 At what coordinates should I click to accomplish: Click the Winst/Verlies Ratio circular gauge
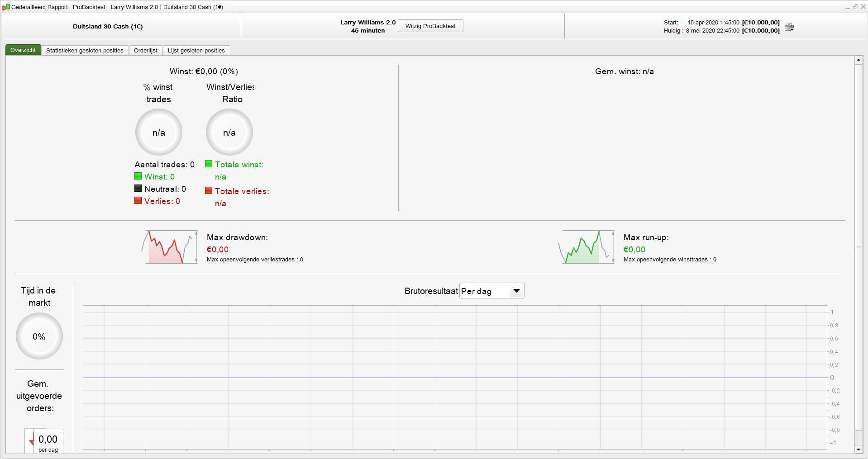click(229, 132)
